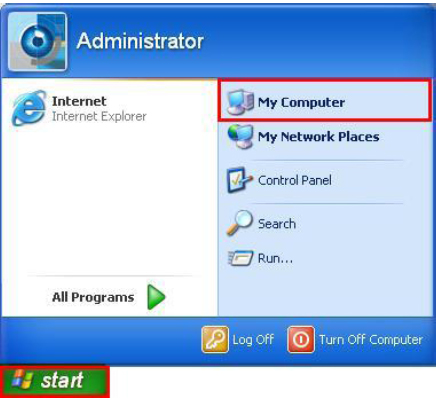Click the My Computer monitor icon
436x401 pixels.
[240, 102]
